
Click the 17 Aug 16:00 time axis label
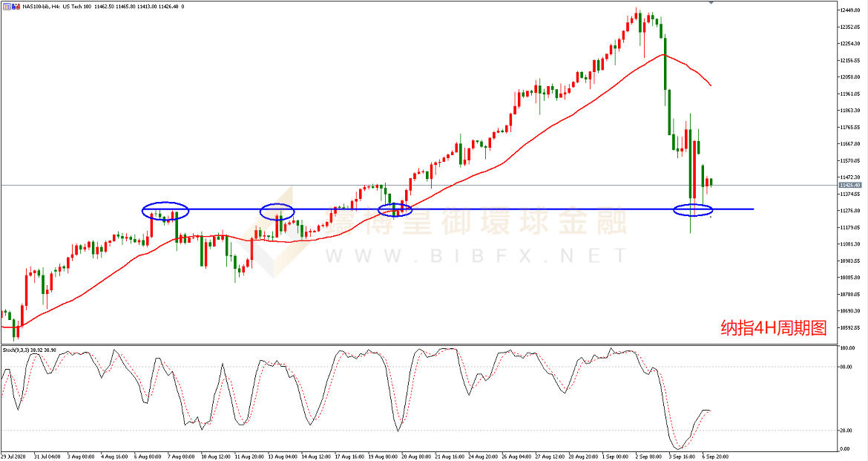349,456
